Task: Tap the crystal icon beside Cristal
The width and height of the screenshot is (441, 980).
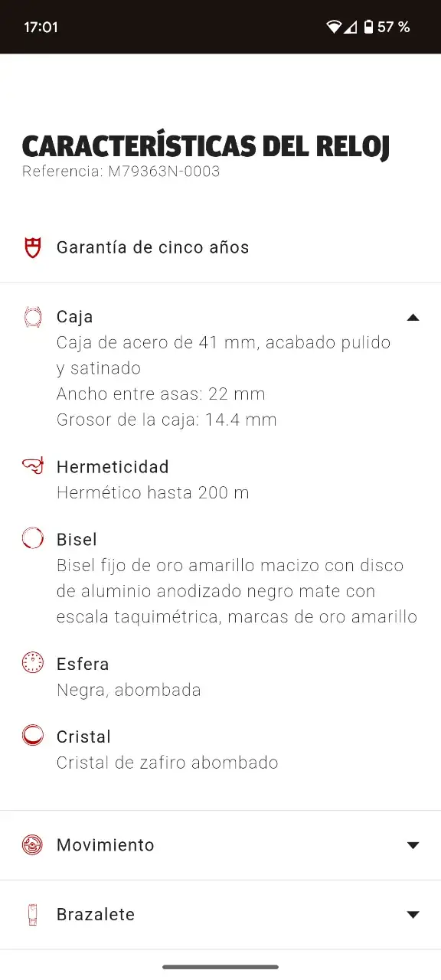Action: (32, 736)
